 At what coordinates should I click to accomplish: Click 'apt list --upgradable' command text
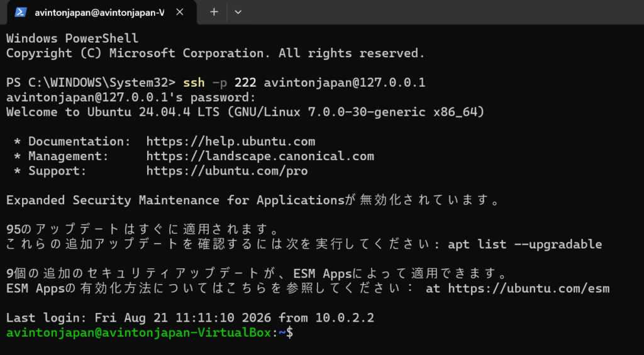525,244
